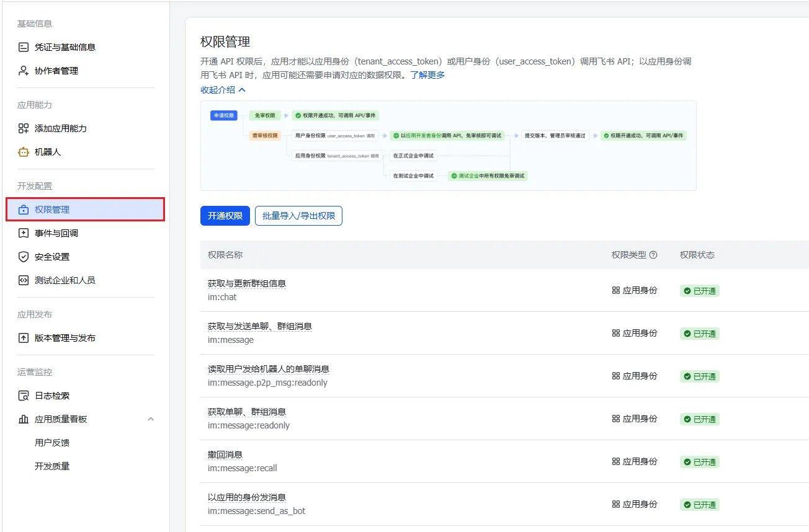809x532 pixels.
Task: Click the 批量导入/导出权限 button
Action: pos(298,216)
